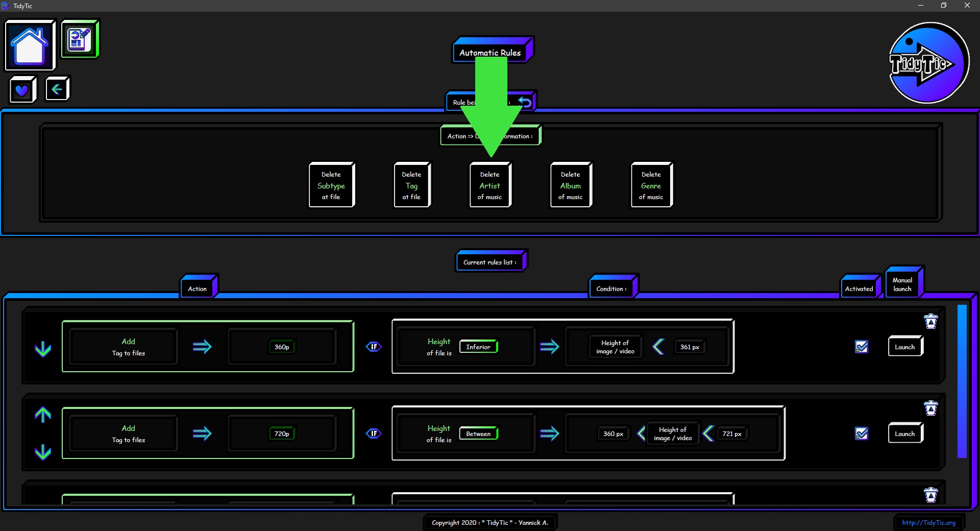Image resolution: width=980 pixels, height=531 pixels.
Task: Delete the 720p rule with trash icon
Action: pyautogui.click(x=930, y=408)
